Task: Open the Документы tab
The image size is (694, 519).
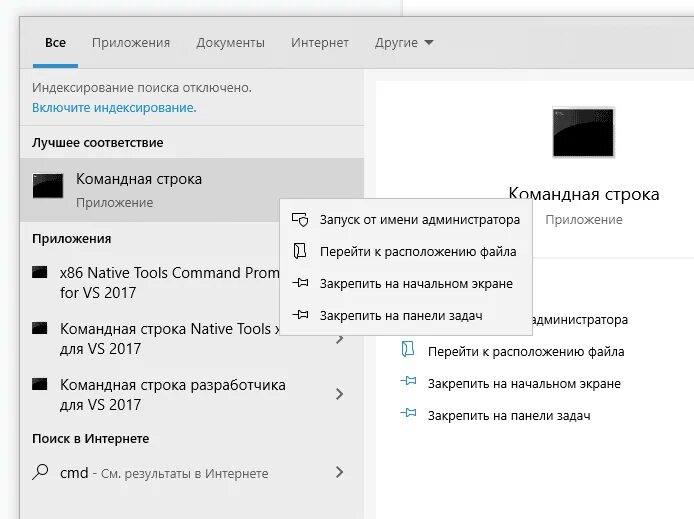Action: pos(231,43)
